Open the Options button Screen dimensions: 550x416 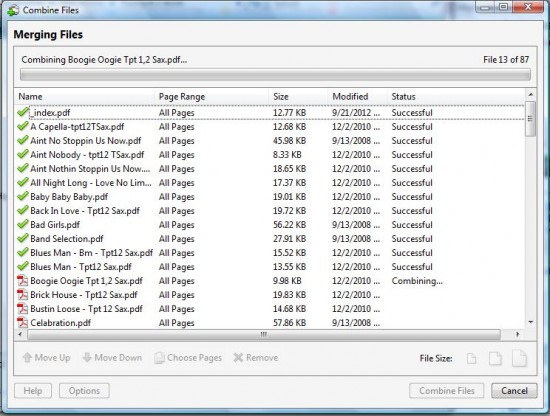(84, 391)
